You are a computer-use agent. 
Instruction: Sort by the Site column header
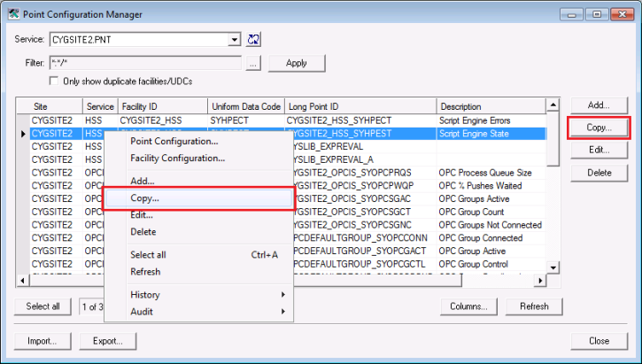(50, 106)
